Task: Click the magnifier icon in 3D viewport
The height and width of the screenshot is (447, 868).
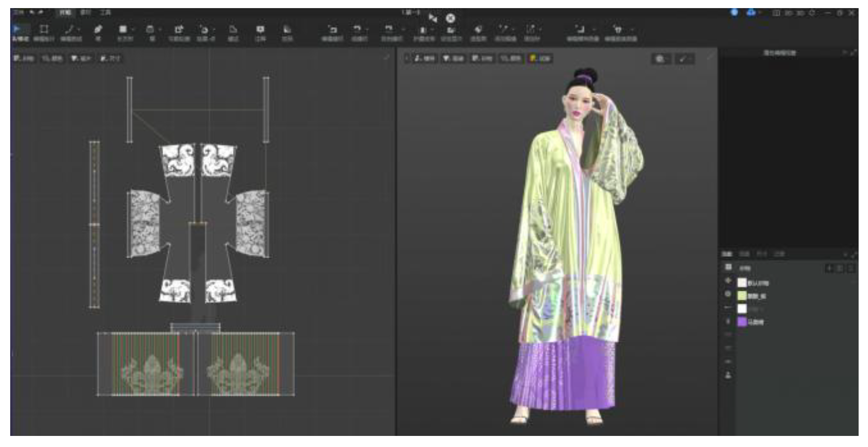Action: coord(660,59)
